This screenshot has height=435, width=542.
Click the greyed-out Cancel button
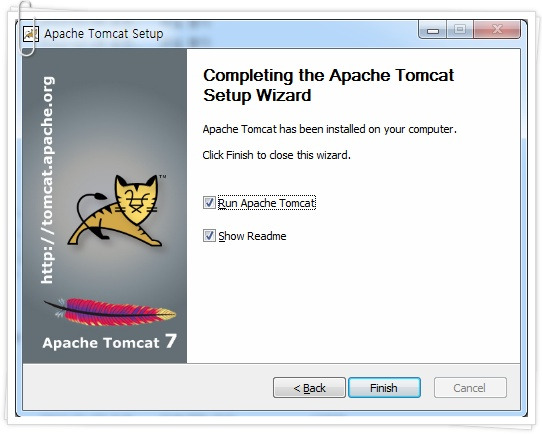pos(470,388)
